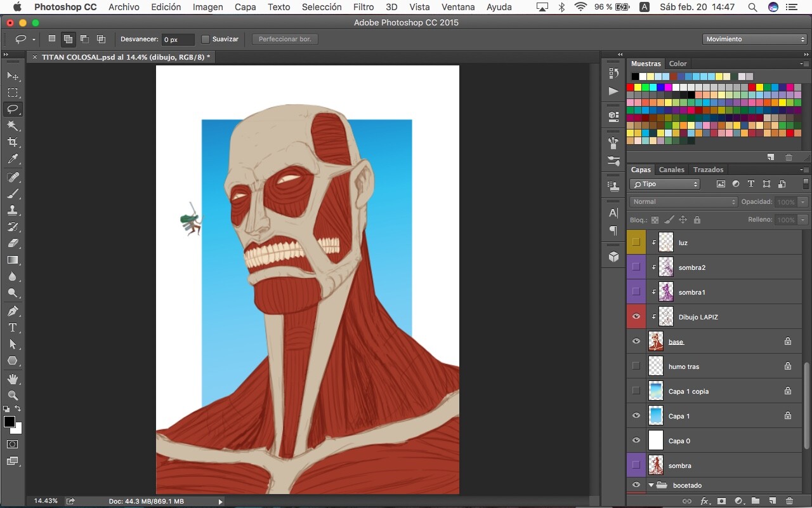The width and height of the screenshot is (812, 508).
Task: Open the Tipo layer filter dropdown
Action: point(665,184)
